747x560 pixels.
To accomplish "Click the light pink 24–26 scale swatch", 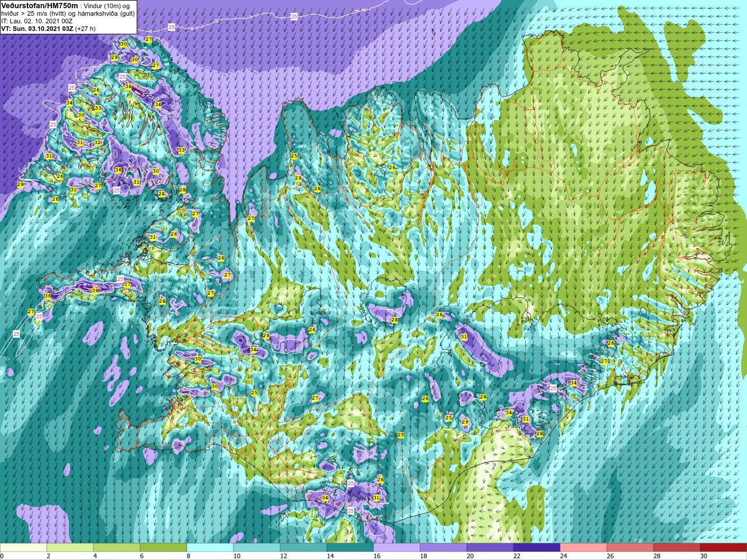I will (x=584, y=548).
